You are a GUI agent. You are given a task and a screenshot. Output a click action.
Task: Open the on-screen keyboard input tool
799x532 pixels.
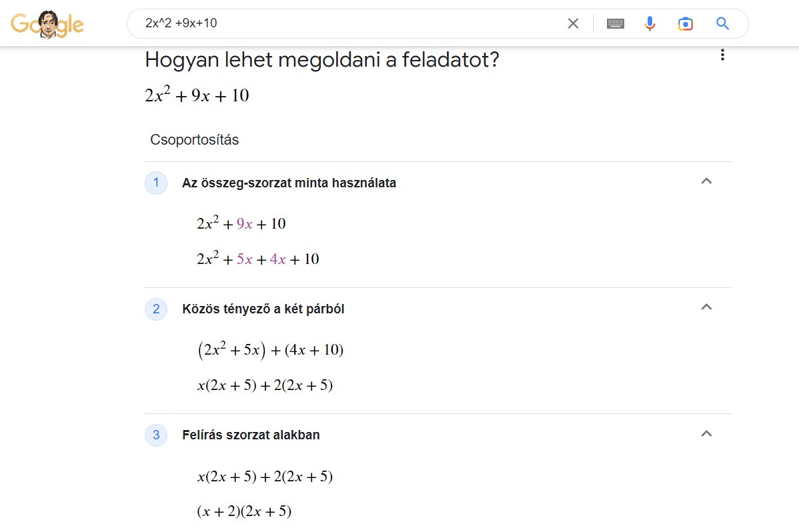[x=616, y=24]
